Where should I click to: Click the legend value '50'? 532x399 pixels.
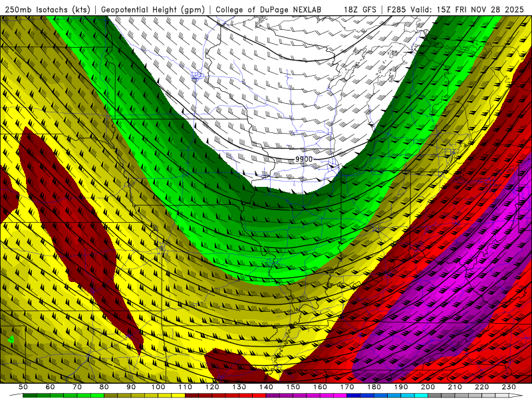click(23, 387)
